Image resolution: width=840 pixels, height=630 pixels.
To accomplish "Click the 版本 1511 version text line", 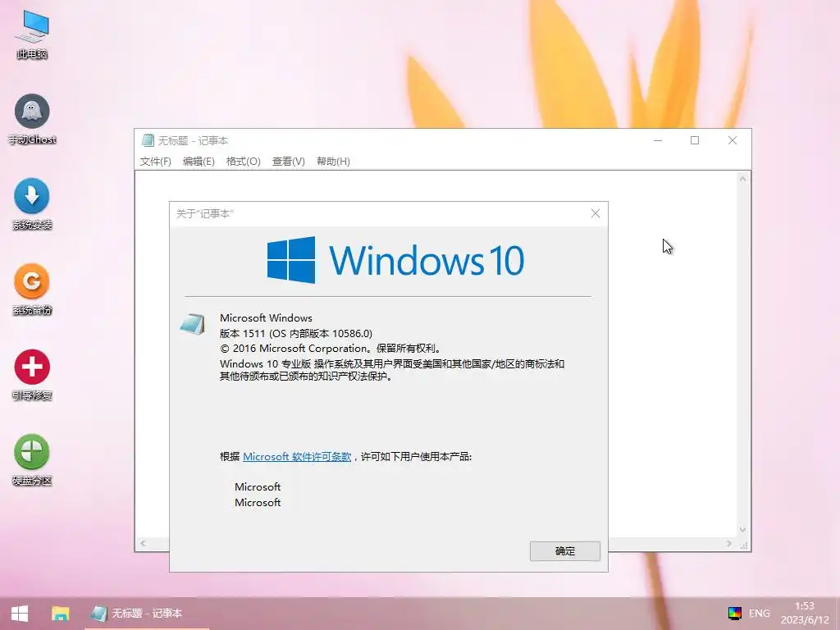I will [x=295, y=333].
